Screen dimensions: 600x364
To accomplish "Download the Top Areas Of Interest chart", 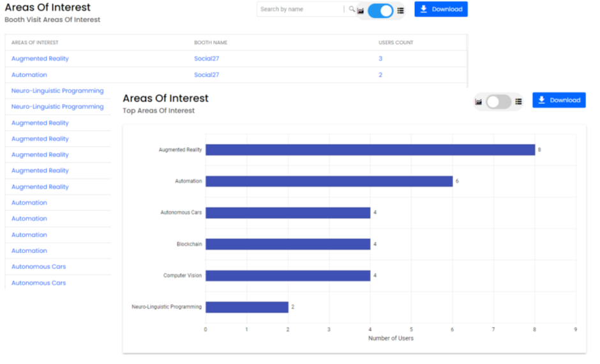I will point(559,100).
